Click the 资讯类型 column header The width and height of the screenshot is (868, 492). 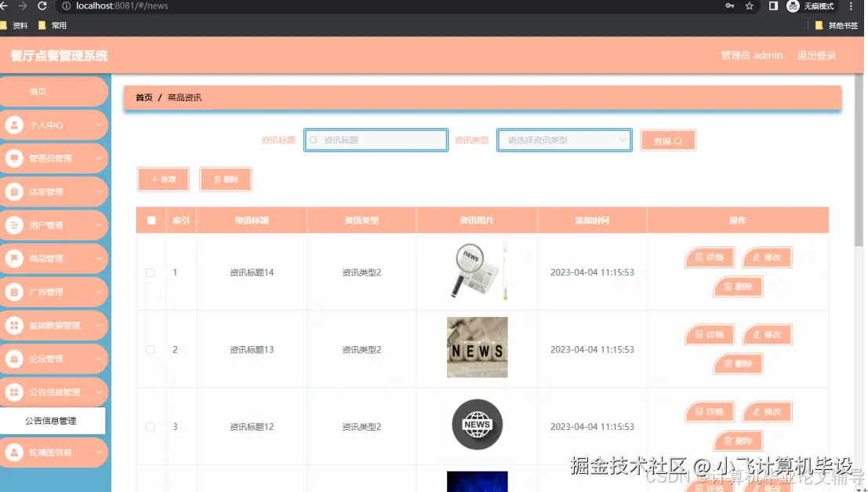361,220
